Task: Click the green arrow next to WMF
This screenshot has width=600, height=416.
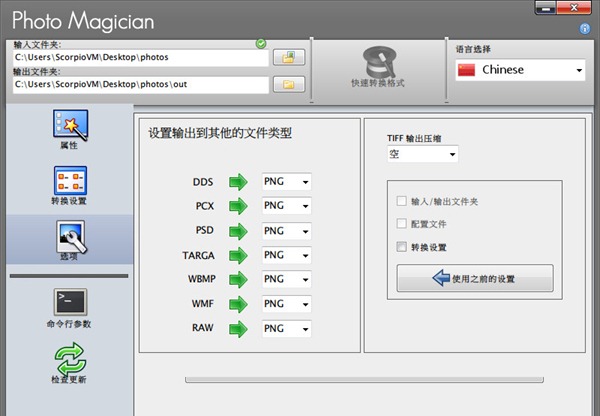Action: point(238,304)
